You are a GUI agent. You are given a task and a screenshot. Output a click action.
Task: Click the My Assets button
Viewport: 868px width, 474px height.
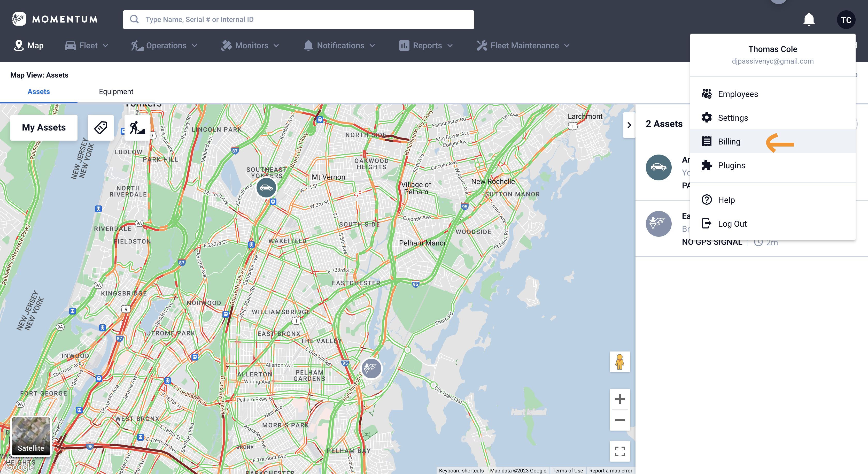coord(44,127)
